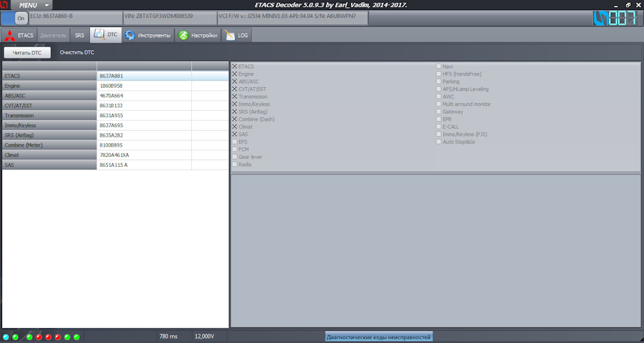644x343 pixels.
Task: Click the ECU: 8637A860-B field
Action: 76,19
